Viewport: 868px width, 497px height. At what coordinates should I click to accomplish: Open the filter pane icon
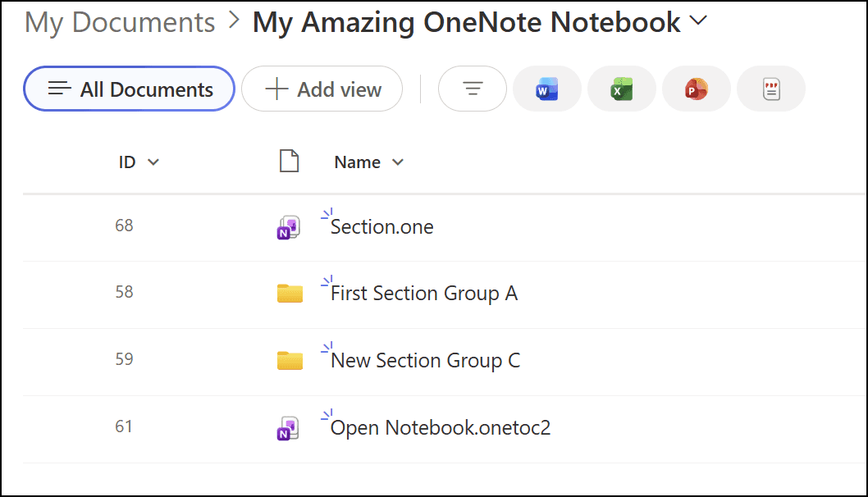click(472, 89)
